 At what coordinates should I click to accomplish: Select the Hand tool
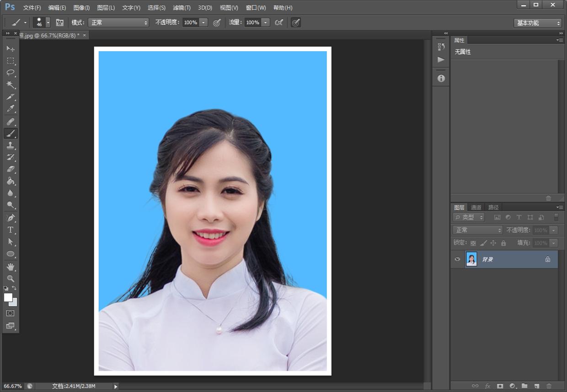11,266
